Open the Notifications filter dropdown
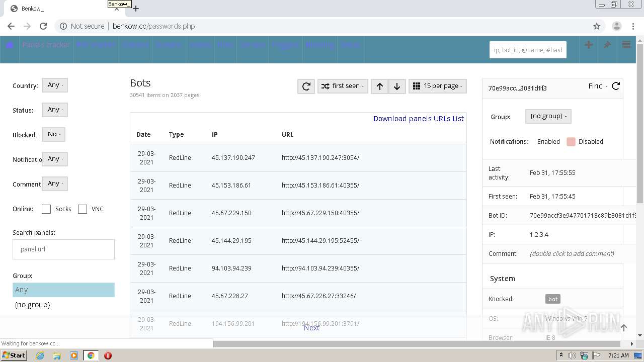 point(55,159)
